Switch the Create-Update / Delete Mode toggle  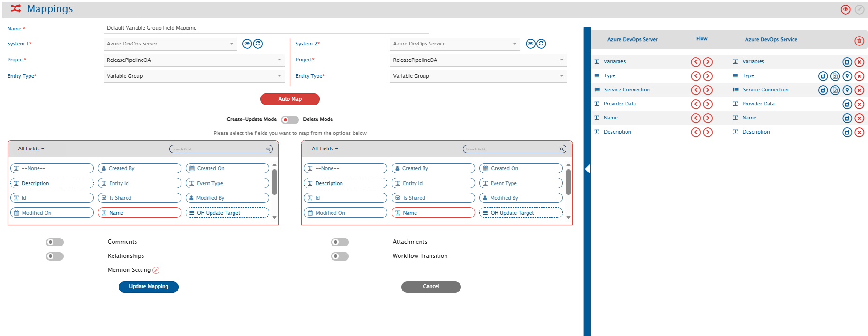[x=290, y=119]
